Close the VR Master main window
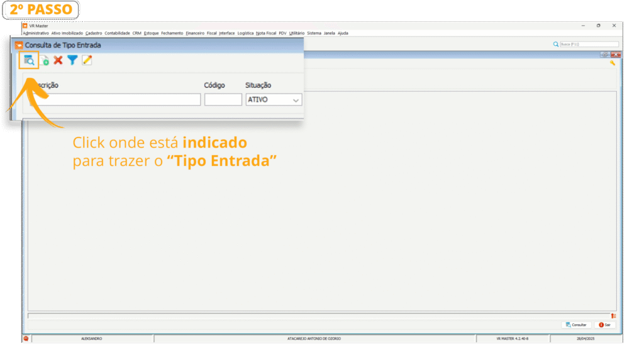 click(614, 26)
